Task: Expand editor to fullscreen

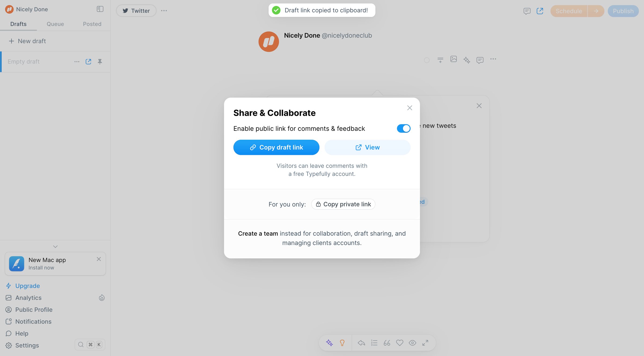Action: click(x=425, y=343)
